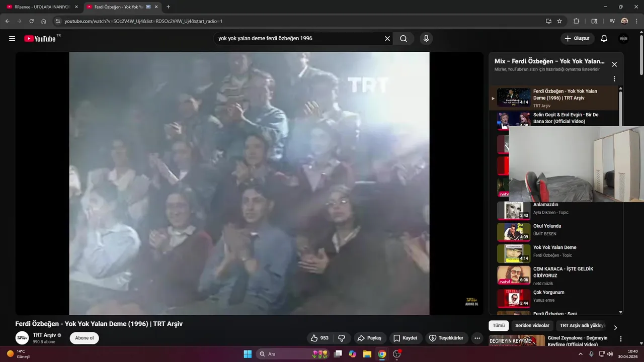This screenshot has height=362, width=644.
Task: Show hidden tray icons chevron
Action: (582, 354)
